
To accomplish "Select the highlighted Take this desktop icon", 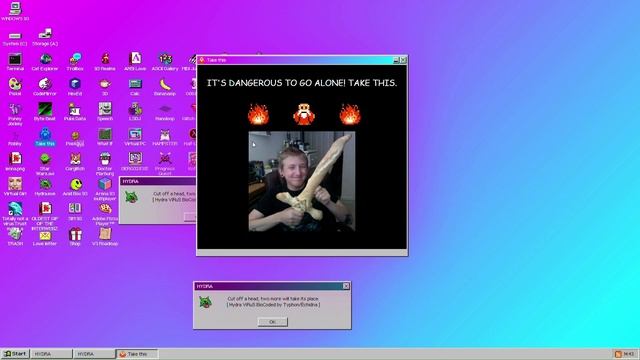I will coord(45,137).
